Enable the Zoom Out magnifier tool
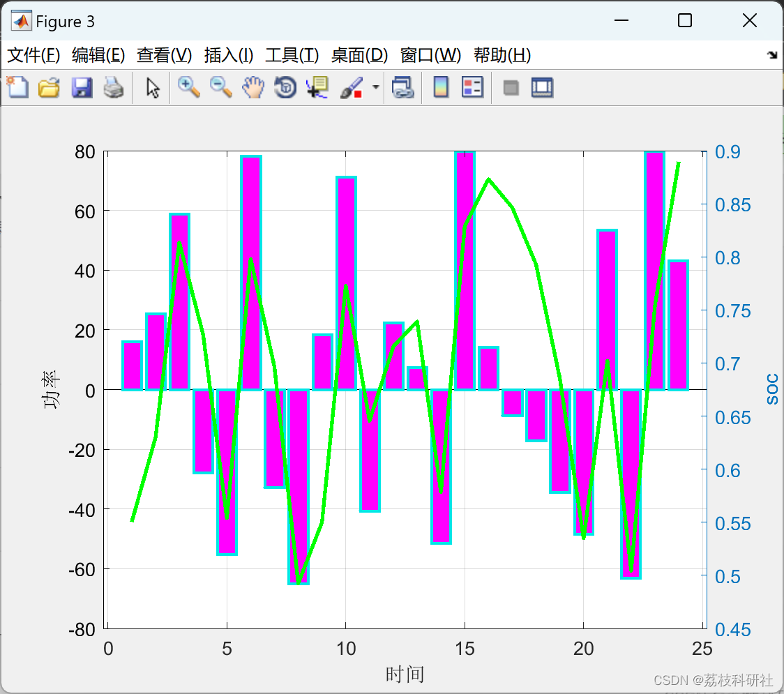This screenshot has height=694, width=784. point(221,87)
